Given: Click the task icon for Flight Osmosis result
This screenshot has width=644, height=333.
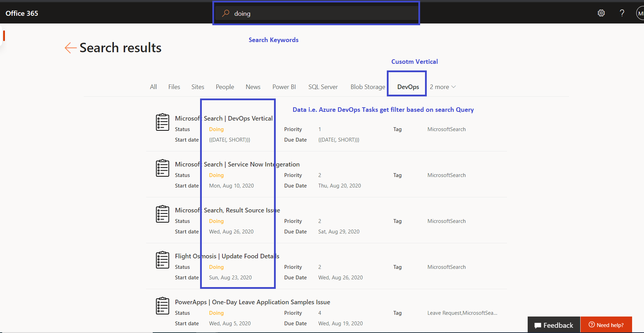Looking at the screenshot, I should point(162,259).
